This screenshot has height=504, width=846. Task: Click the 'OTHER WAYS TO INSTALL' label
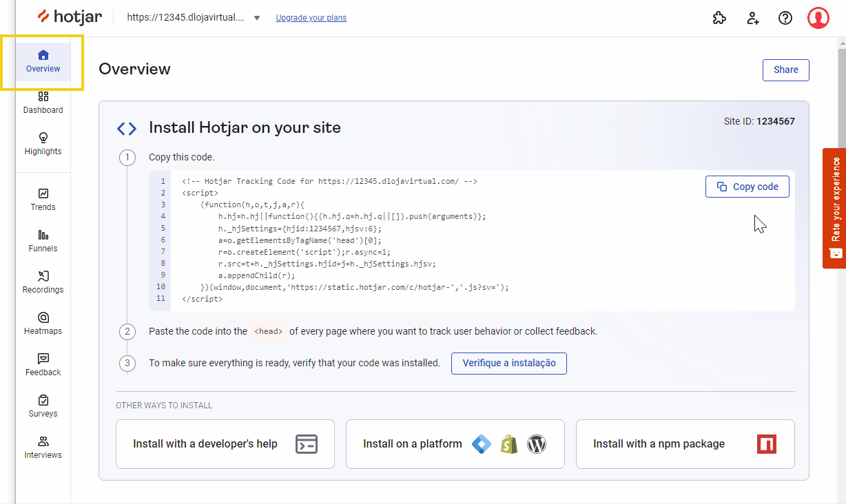point(164,406)
